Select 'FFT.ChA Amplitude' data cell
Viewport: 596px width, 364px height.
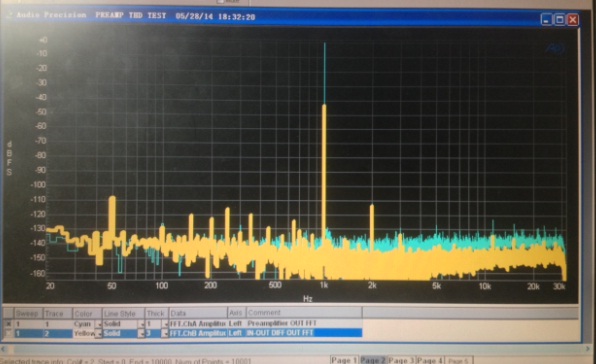pos(198,324)
